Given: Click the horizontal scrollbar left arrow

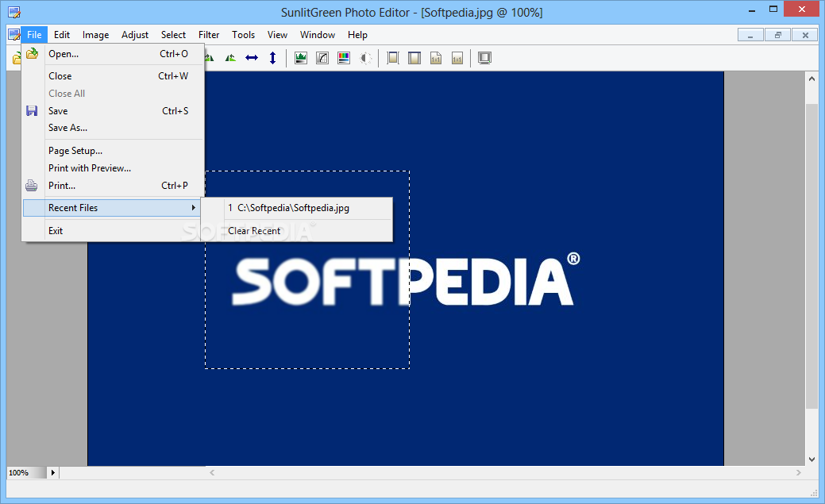Looking at the screenshot, I should point(212,472).
